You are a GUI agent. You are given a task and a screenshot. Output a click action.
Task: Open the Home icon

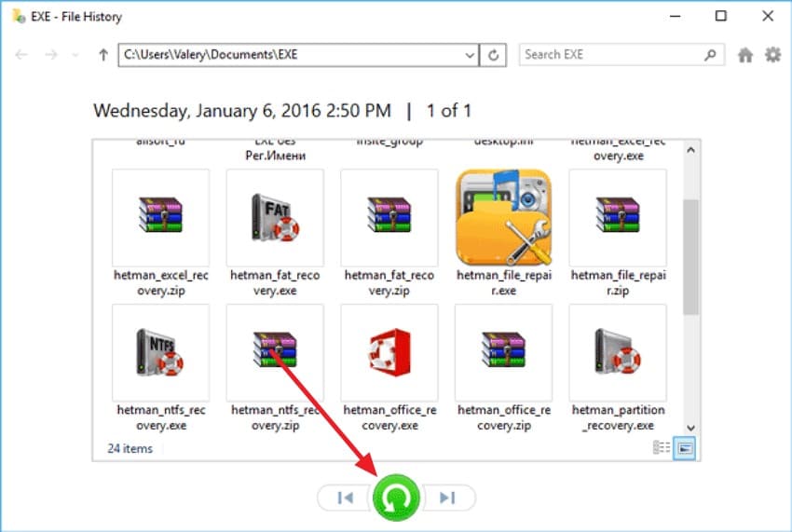tap(745, 55)
